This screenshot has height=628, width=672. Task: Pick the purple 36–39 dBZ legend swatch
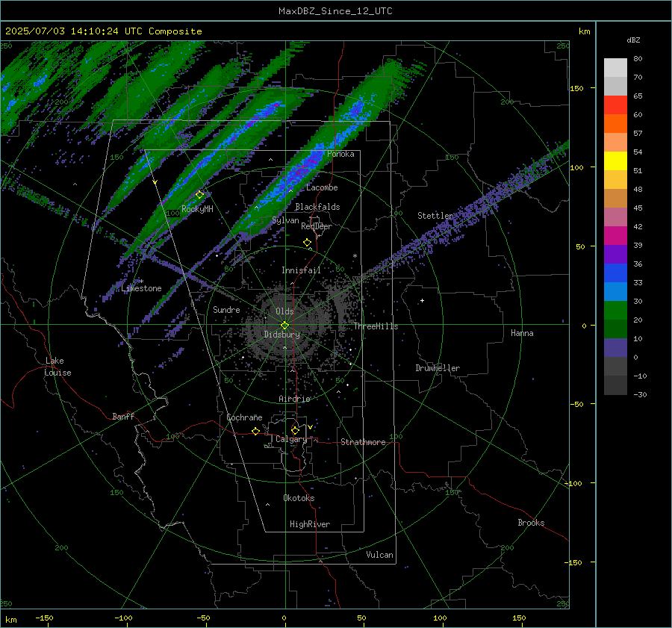pyautogui.click(x=615, y=254)
